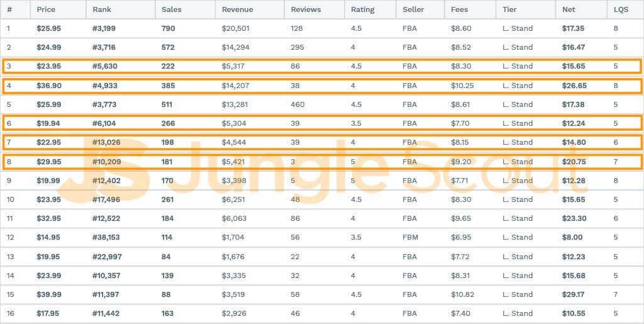The height and width of the screenshot is (324, 644).
Task: Sort by the LQS column header
Action: (x=621, y=9)
